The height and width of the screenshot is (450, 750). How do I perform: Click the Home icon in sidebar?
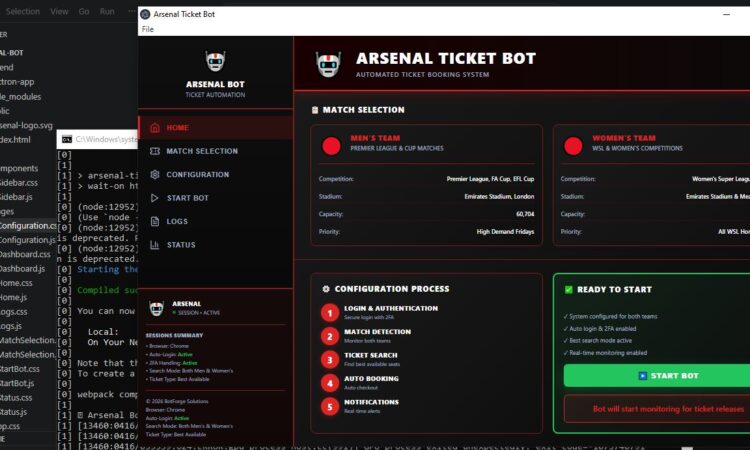click(x=155, y=127)
